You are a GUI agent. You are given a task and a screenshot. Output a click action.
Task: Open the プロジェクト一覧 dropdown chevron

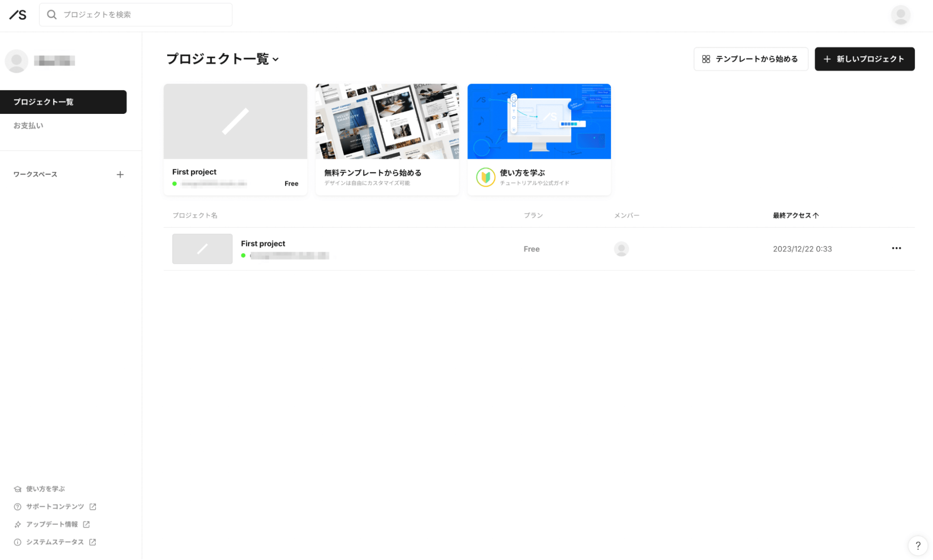click(x=276, y=60)
